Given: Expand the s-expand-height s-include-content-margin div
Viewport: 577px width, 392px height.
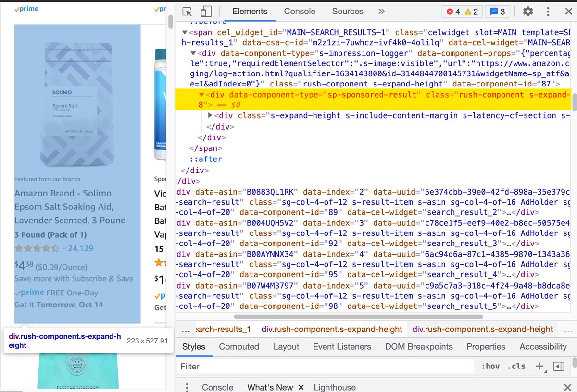Looking at the screenshot, I should [210, 116].
